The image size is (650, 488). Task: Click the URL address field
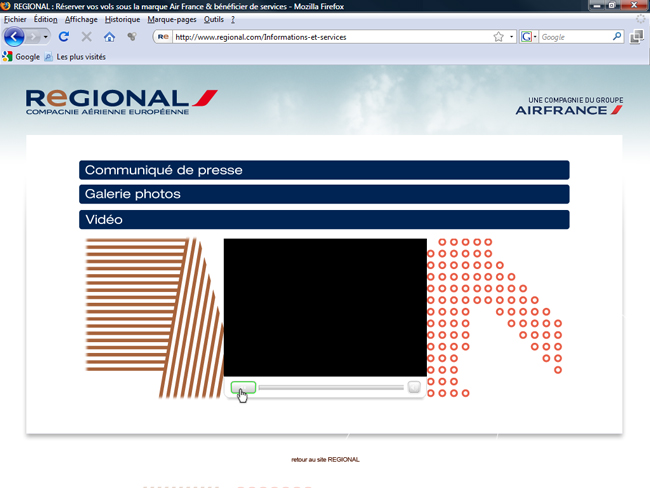pyautogui.click(x=332, y=37)
